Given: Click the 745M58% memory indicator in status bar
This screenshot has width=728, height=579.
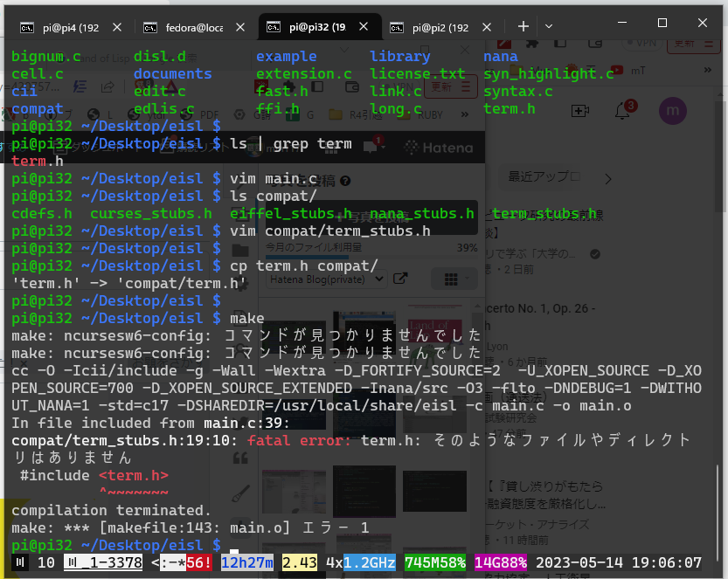Looking at the screenshot, I should coord(434,562).
